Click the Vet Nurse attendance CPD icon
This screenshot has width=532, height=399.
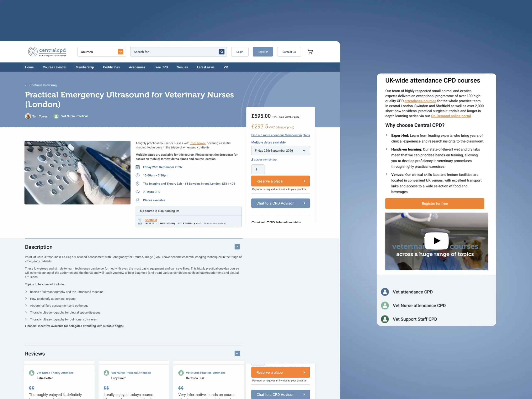pyautogui.click(x=385, y=305)
